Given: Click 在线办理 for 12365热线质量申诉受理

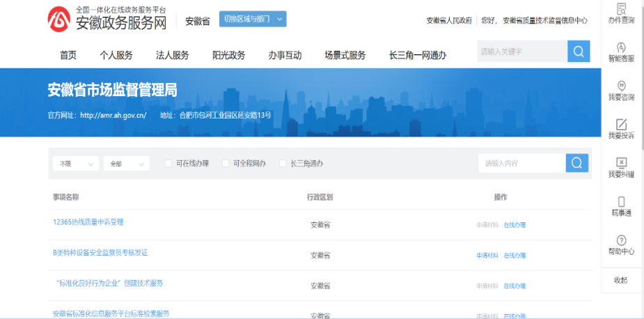Looking at the screenshot, I should click(x=515, y=225).
